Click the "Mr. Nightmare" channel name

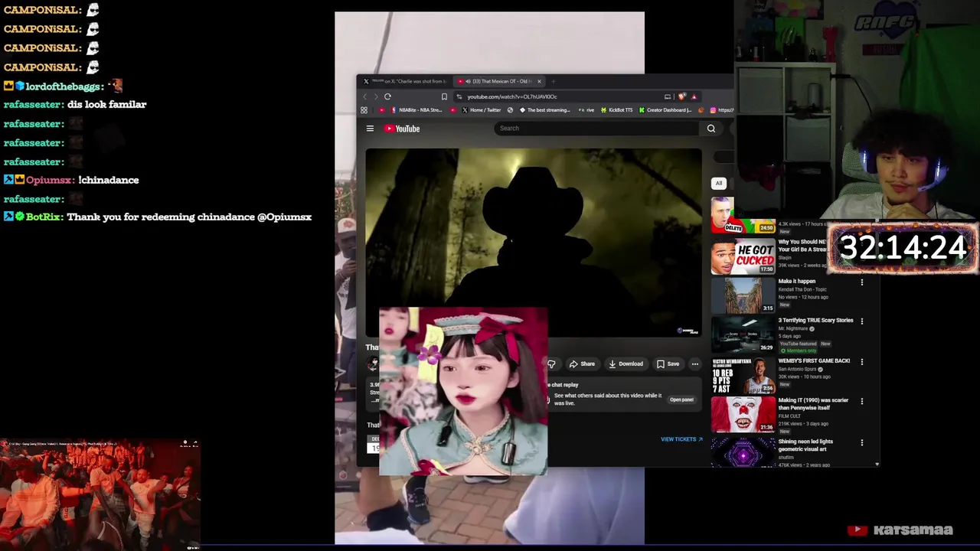pyautogui.click(x=794, y=328)
